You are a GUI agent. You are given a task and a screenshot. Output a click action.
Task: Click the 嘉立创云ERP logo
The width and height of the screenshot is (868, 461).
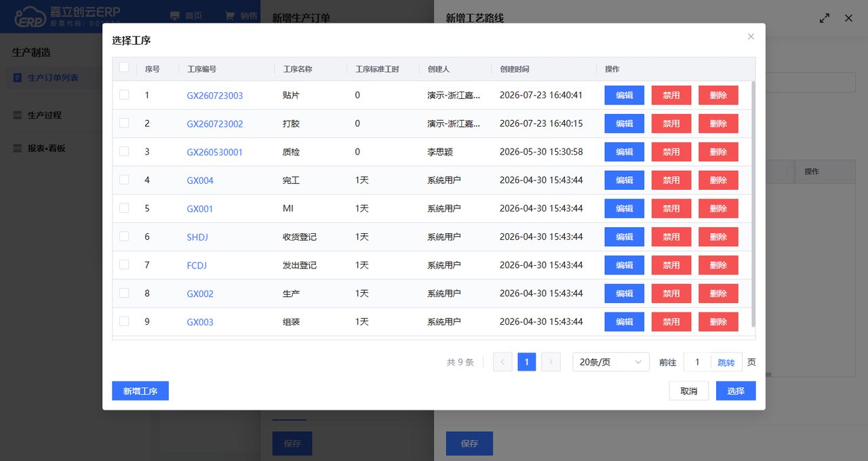(68, 16)
